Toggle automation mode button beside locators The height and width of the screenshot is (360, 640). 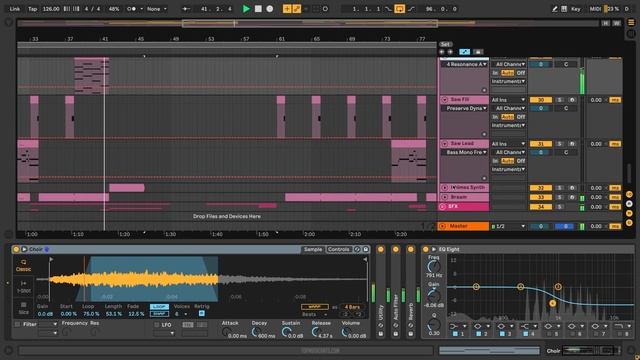(x=464, y=52)
